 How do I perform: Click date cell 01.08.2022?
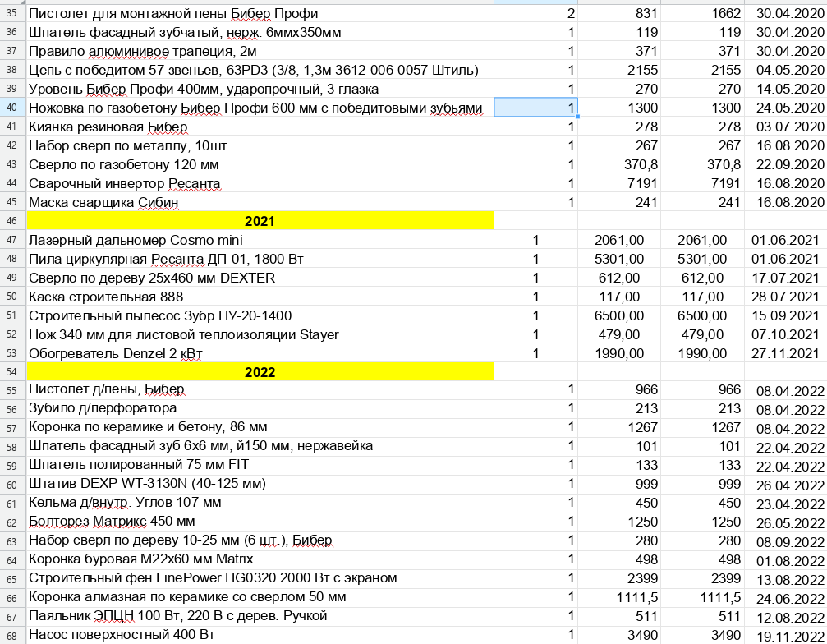click(786, 561)
